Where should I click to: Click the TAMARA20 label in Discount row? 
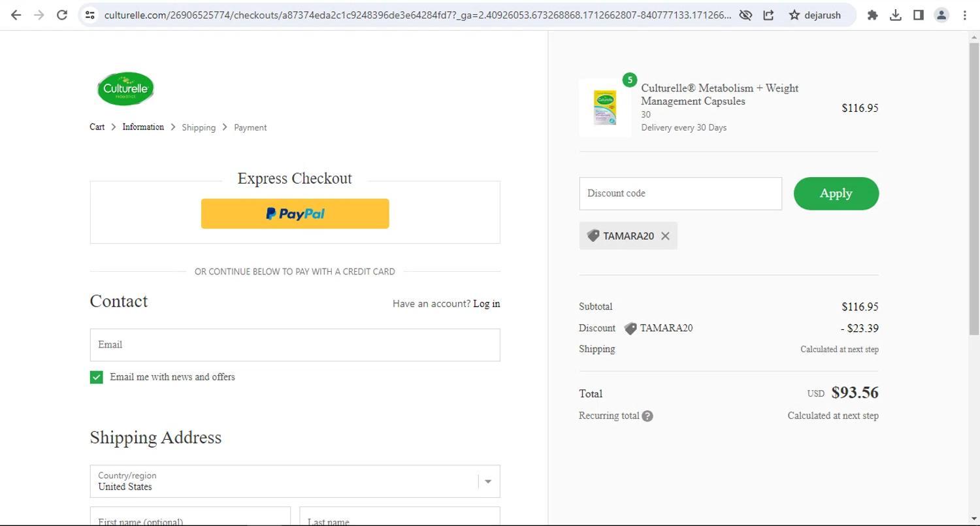coord(666,328)
